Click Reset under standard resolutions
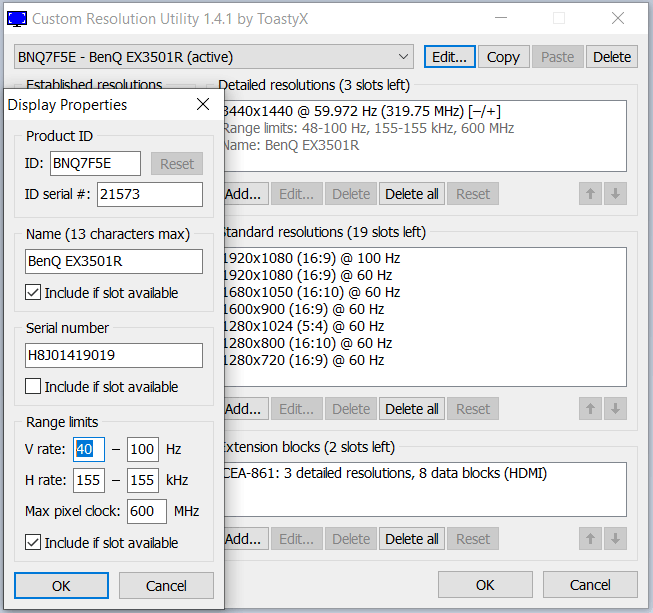 tap(473, 409)
